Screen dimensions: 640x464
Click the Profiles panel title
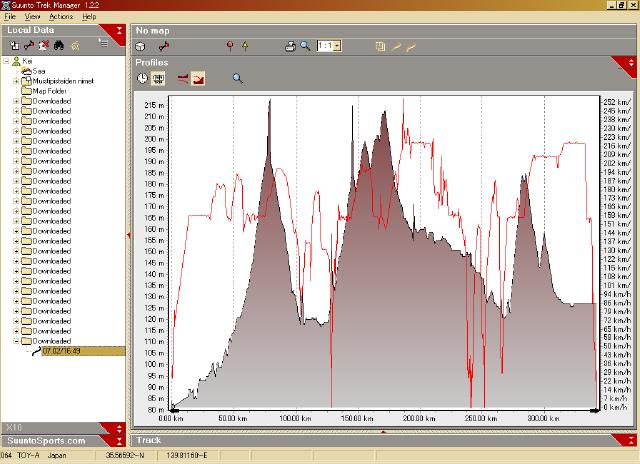tap(151, 63)
